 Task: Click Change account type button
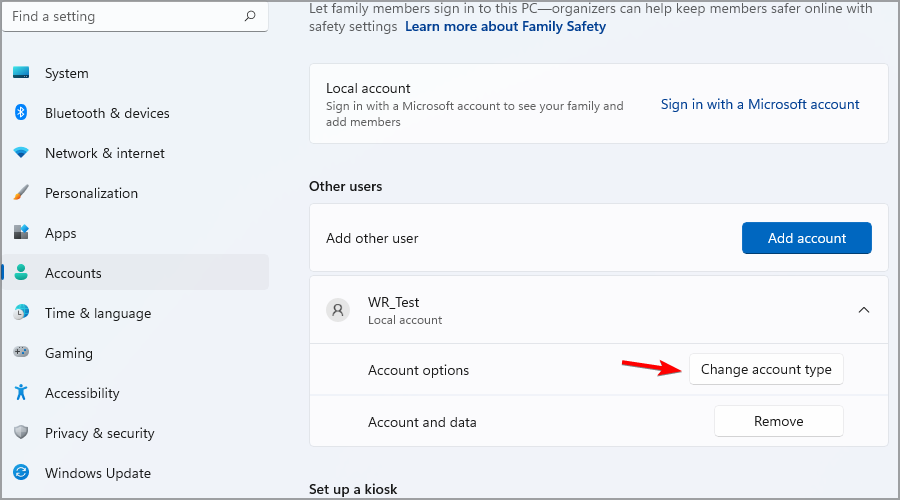766,370
